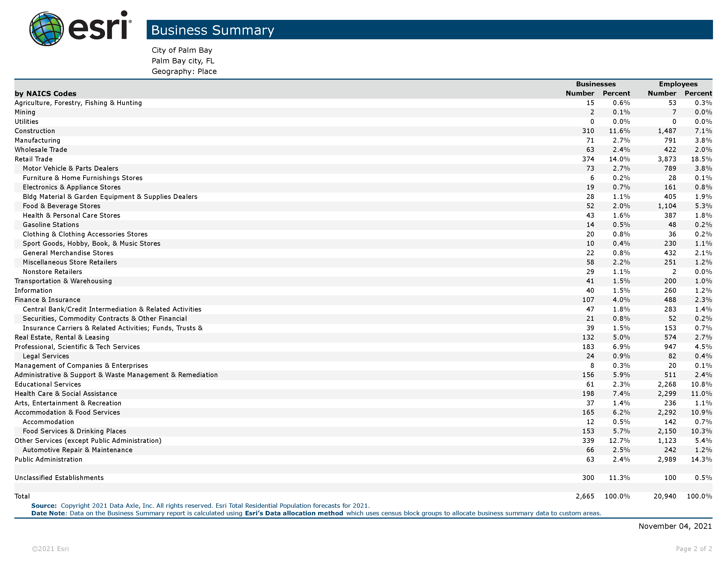Select the Unclassified Establishments row label

59,478
